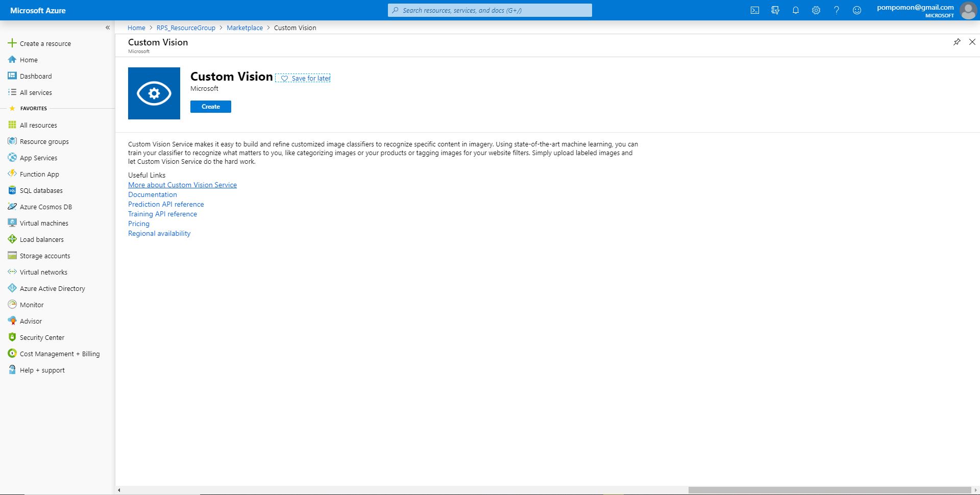Screen dimensions: 980x495
Task: Go to Home breadcrumb
Action: (136, 28)
